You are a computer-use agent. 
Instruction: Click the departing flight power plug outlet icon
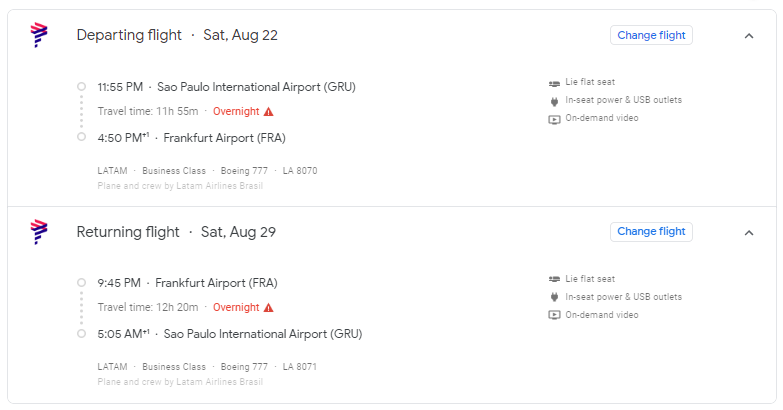point(554,101)
